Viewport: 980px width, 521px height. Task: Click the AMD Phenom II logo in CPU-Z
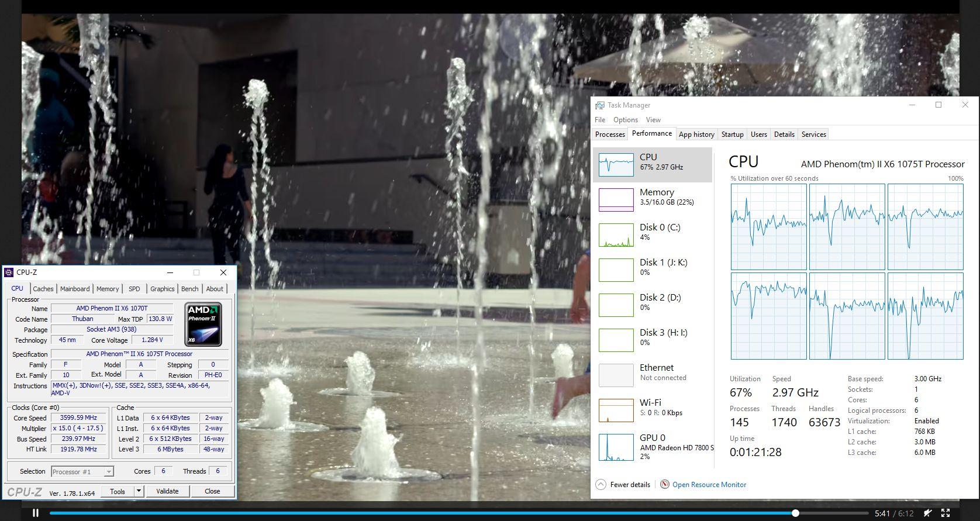tap(203, 325)
